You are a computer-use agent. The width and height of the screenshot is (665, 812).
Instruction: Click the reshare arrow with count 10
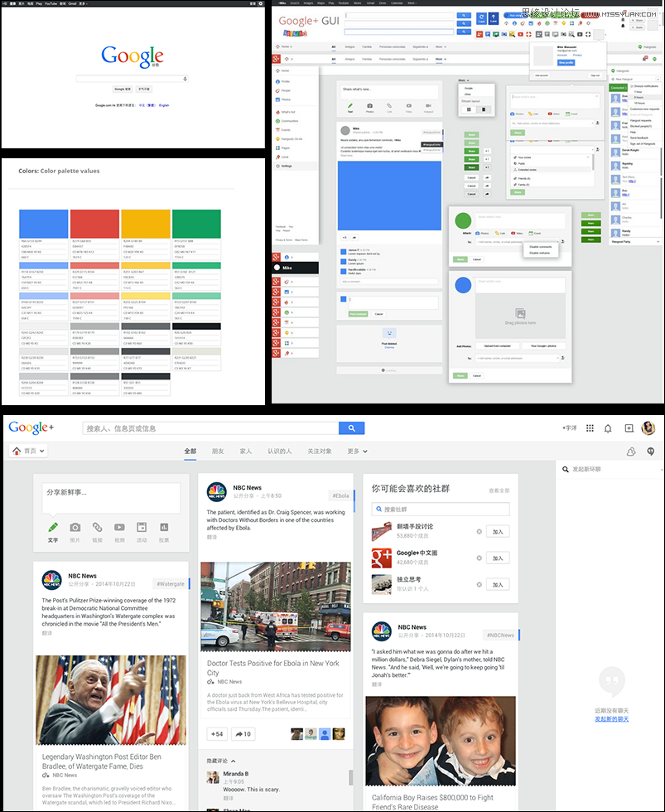(243, 734)
